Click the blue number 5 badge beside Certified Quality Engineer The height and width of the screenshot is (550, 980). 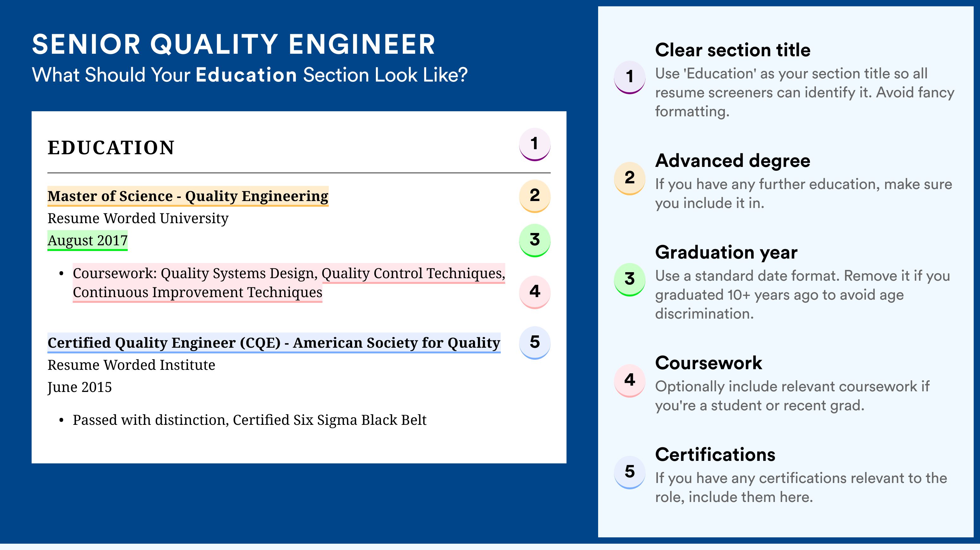tap(535, 342)
